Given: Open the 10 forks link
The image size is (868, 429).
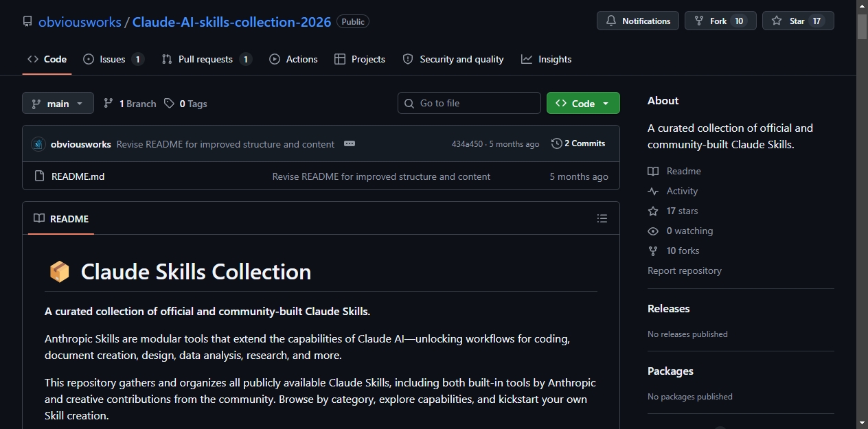Looking at the screenshot, I should [674, 251].
